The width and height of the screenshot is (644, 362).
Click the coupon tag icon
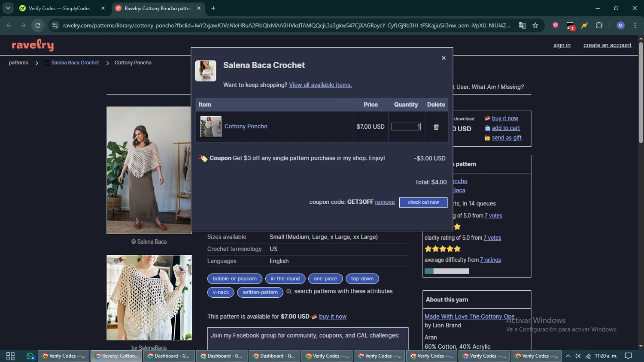pyautogui.click(x=203, y=158)
